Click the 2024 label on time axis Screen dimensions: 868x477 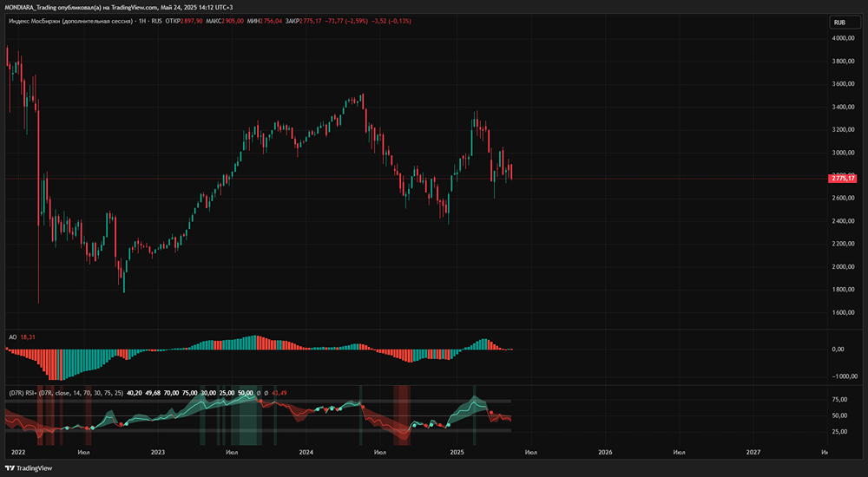tap(306, 452)
